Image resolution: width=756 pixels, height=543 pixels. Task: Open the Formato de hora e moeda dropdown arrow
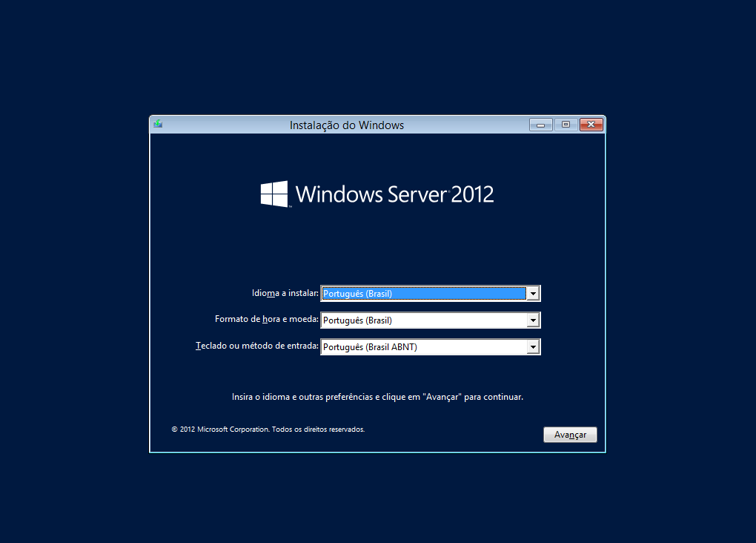[533, 320]
